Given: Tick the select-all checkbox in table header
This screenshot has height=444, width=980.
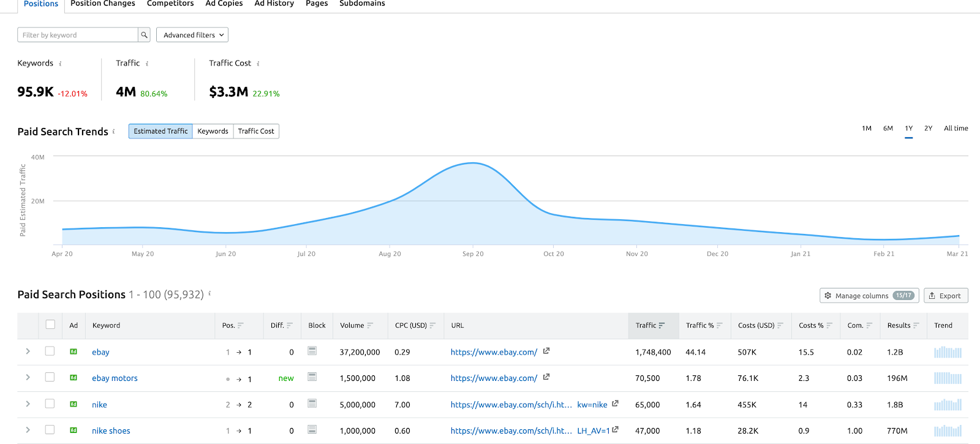Looking at the screenshot, I should pyautogui.click(x=50, y=325).
